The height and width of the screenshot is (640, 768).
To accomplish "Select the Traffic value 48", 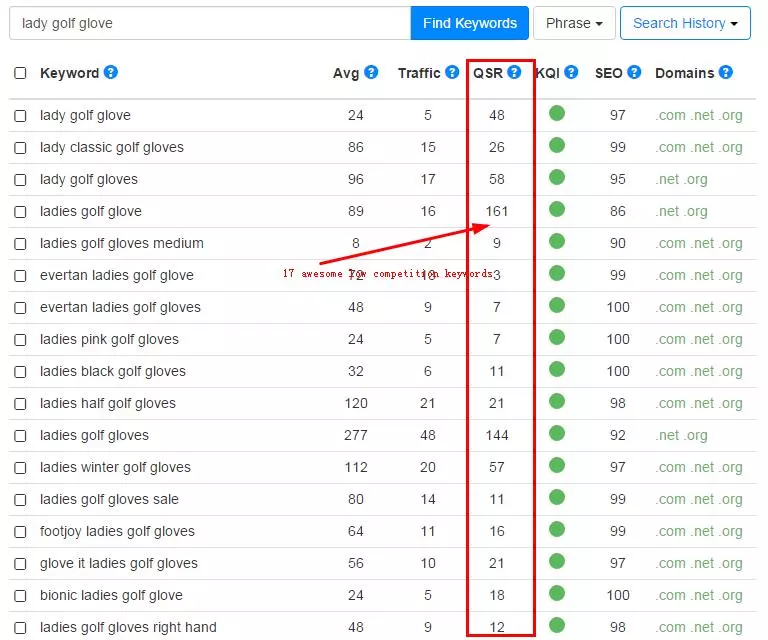I will click(x=428, y=435).
